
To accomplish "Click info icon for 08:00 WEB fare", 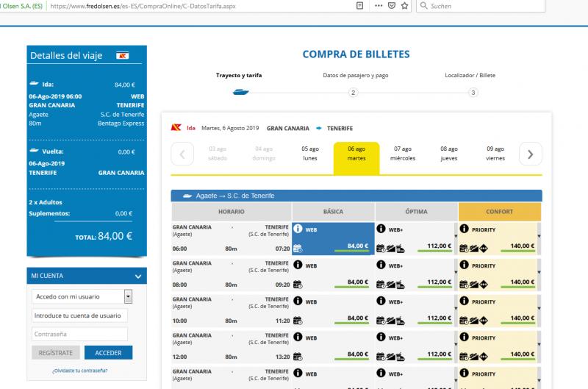I will pyautogui.click(x=298, y=265).
